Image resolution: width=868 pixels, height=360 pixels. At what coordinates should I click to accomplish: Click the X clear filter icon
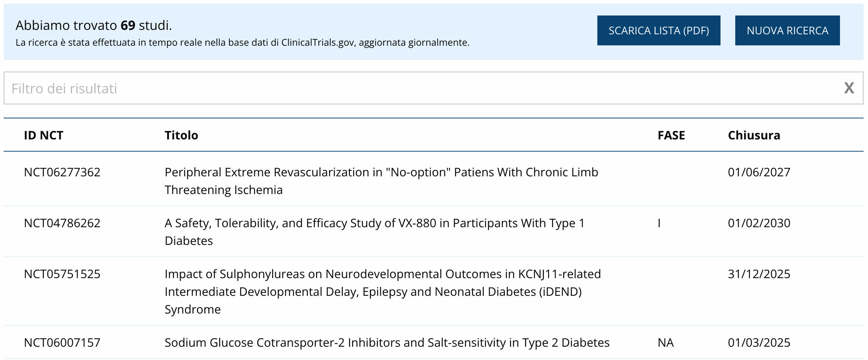click(x=849, y=88)
